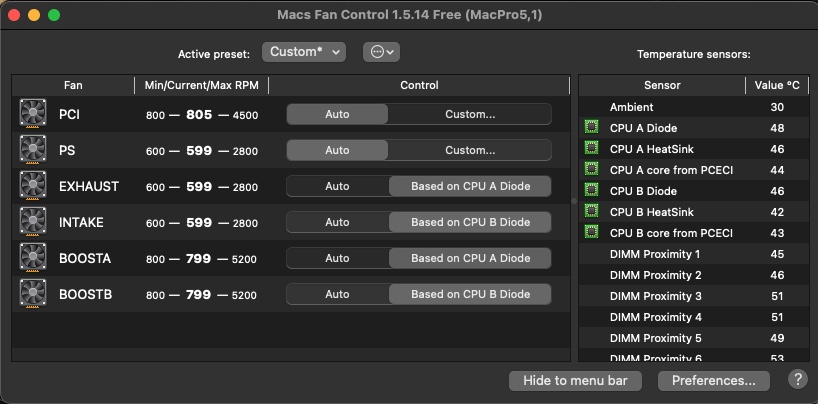Click PCI current RPM value 805

pyautogui.click(x=199, y=115)
